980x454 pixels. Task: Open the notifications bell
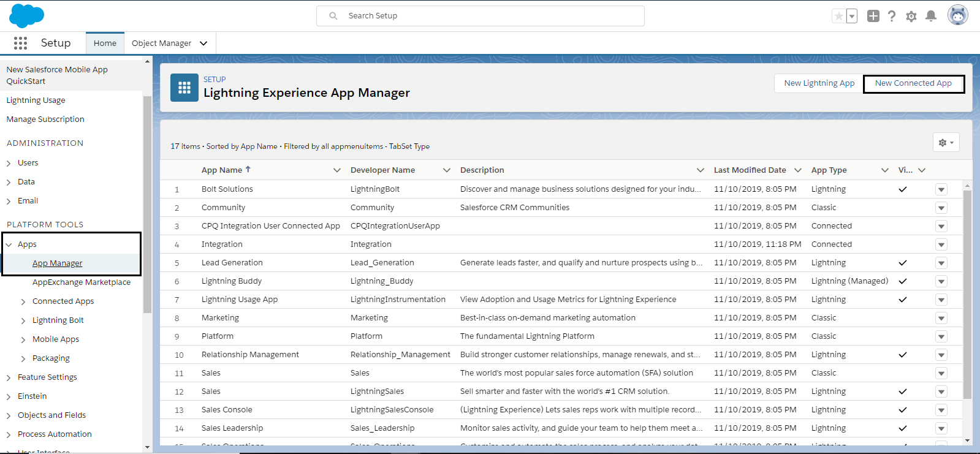point(931,17)
